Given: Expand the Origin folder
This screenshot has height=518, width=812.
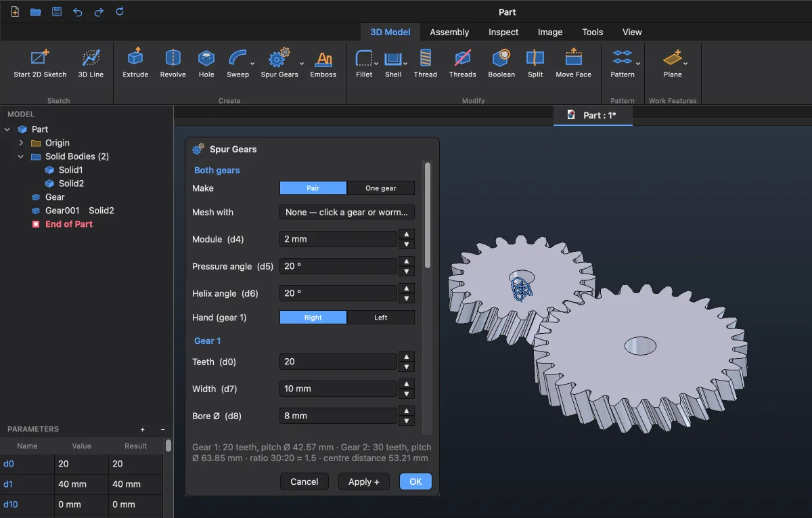Looking at the screenshot, I should point(21,143).
